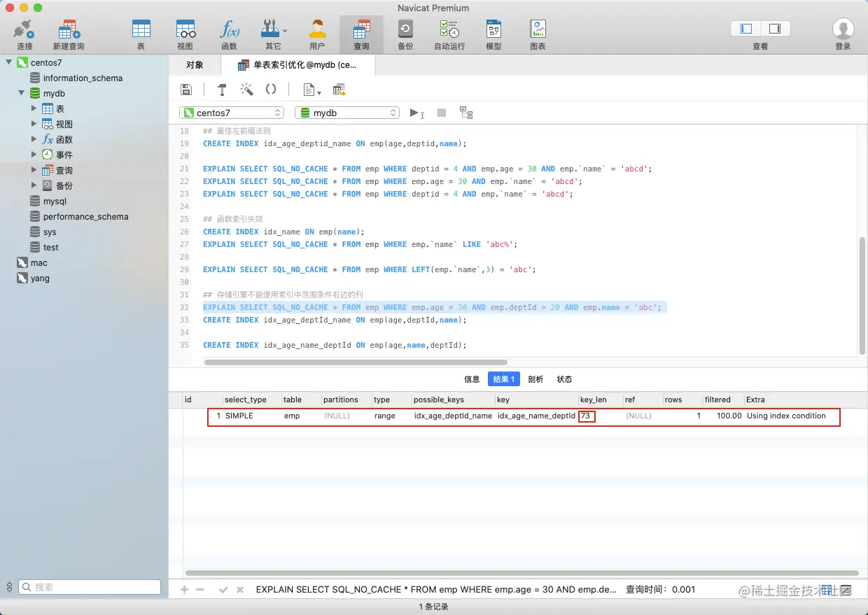
Task: Open the centos7 connection dropdown
Action: click(x=232, y=113)
